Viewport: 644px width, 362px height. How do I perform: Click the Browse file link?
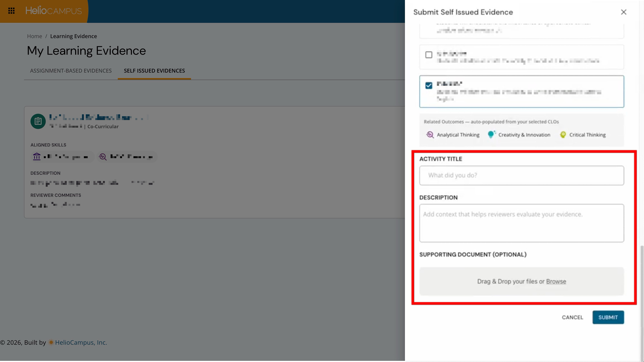coord(556,282)
